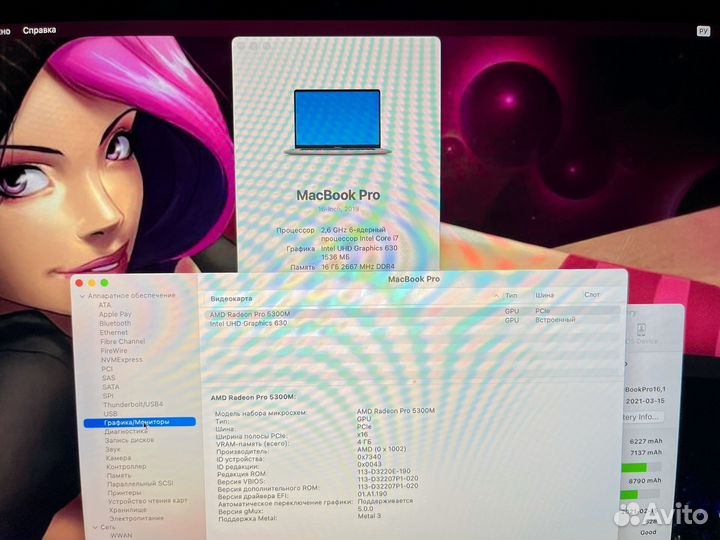Click the Встроенный cell in the table

pyautogui.click(x=555, y=320)
